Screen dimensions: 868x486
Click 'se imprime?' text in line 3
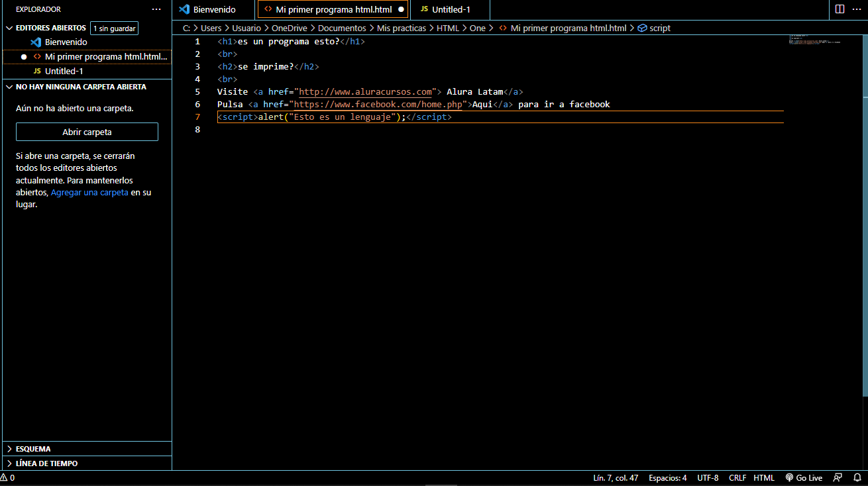tap(266, 67)
